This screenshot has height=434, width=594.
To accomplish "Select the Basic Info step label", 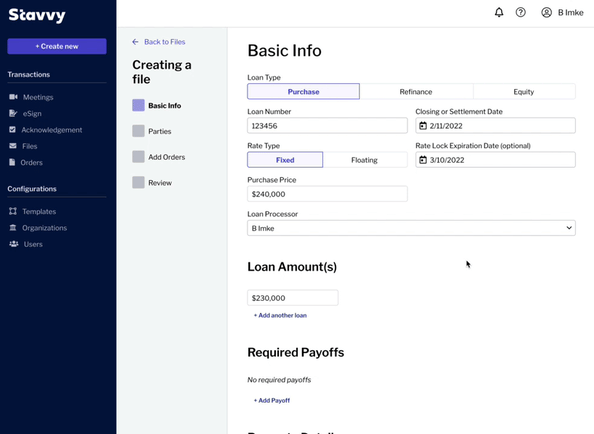I will tap(164, 105).
